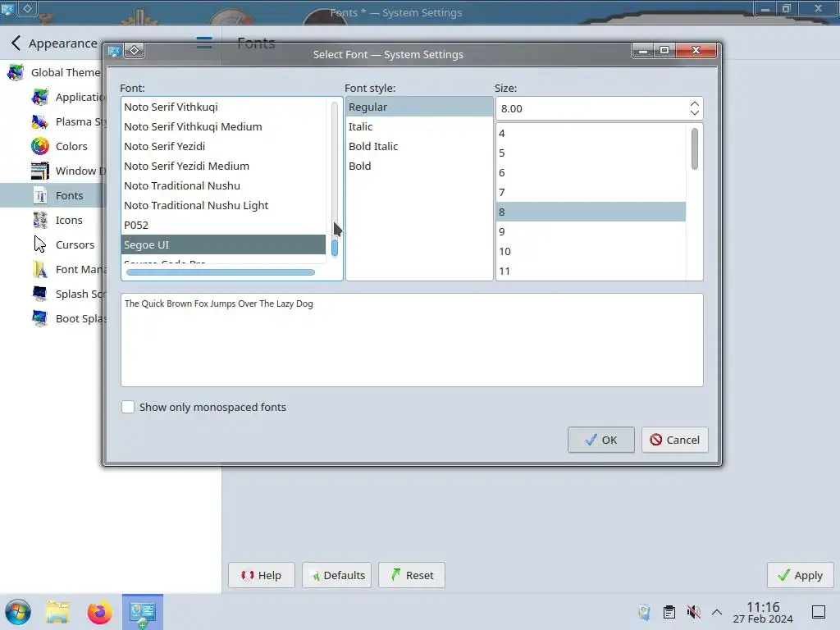The image size is (840, 630).
Task: Switch to System Settings taskbar entry
Action: [x=143, y=612]
